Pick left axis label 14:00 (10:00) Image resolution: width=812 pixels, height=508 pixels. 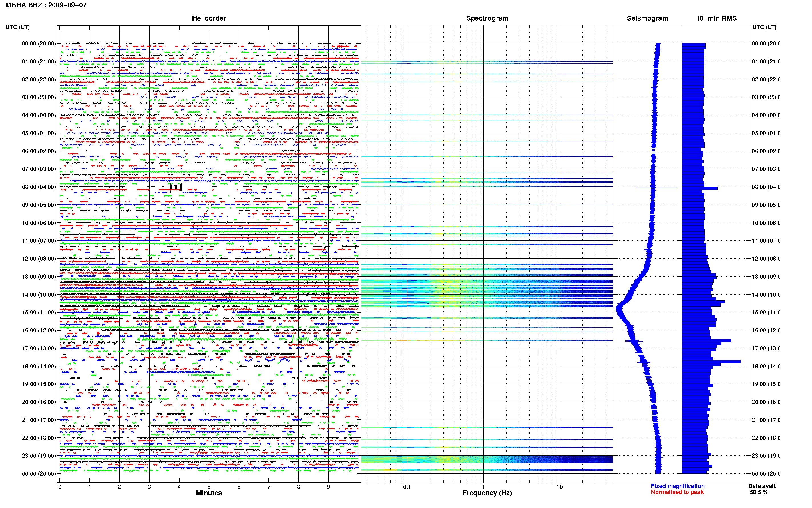(x=39, y=295)
